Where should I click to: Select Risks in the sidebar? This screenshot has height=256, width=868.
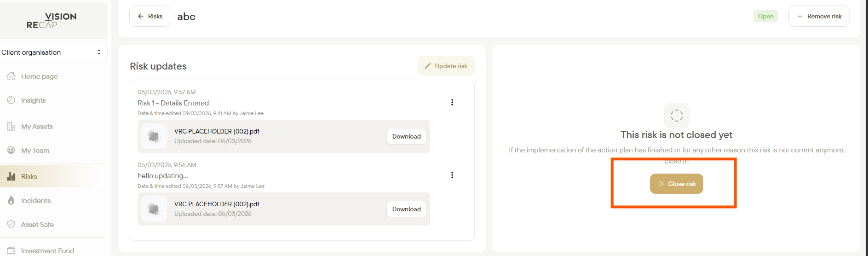pyautogui.click(x=52, y=177)
